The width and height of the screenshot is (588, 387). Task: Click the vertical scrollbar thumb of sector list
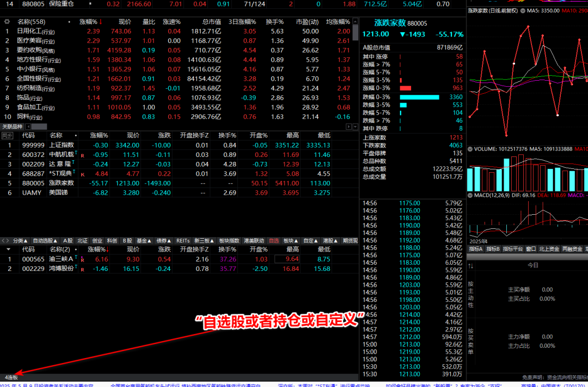[x=356, y=33]
